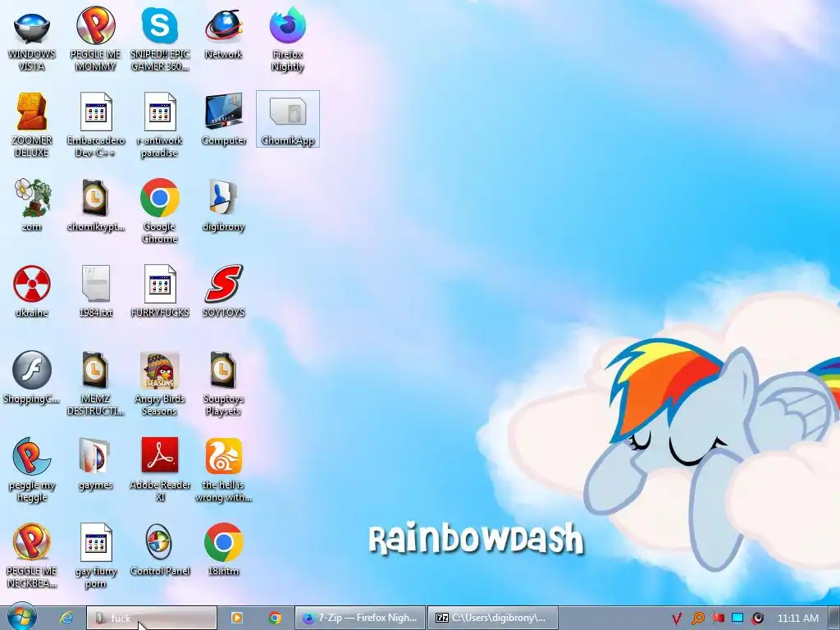Switch to the 7-Zip — Firefox Nightly window
Screen dimensions: 840x630
(x=360, y=618)
